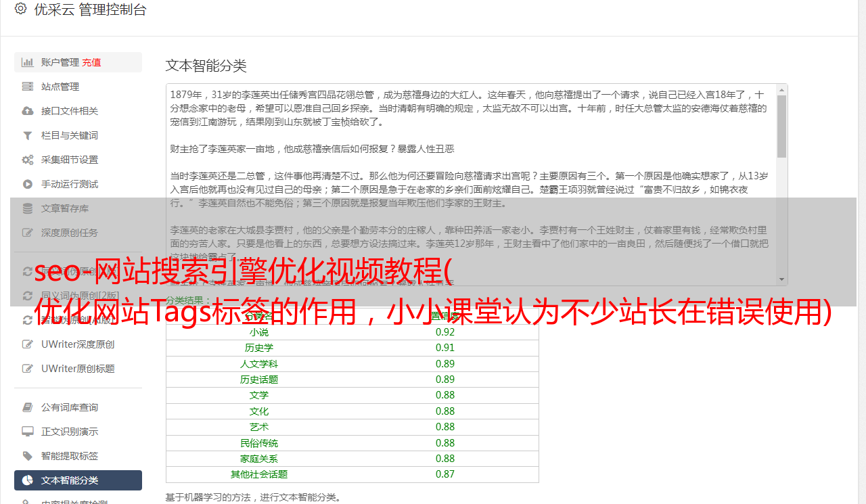This screenshot has height=504, width=866.
Task: Click the filter icon for 栏目与关键词
Action: [x=28, y=135]
